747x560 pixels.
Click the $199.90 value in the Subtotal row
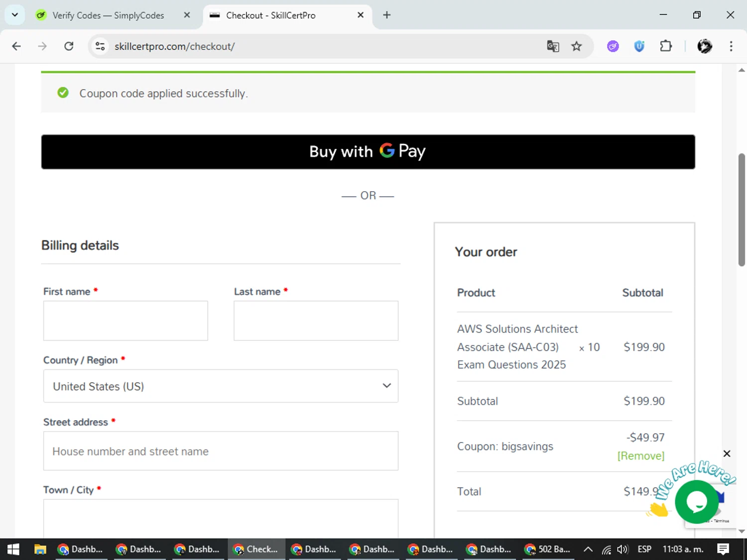pos(644,401)
